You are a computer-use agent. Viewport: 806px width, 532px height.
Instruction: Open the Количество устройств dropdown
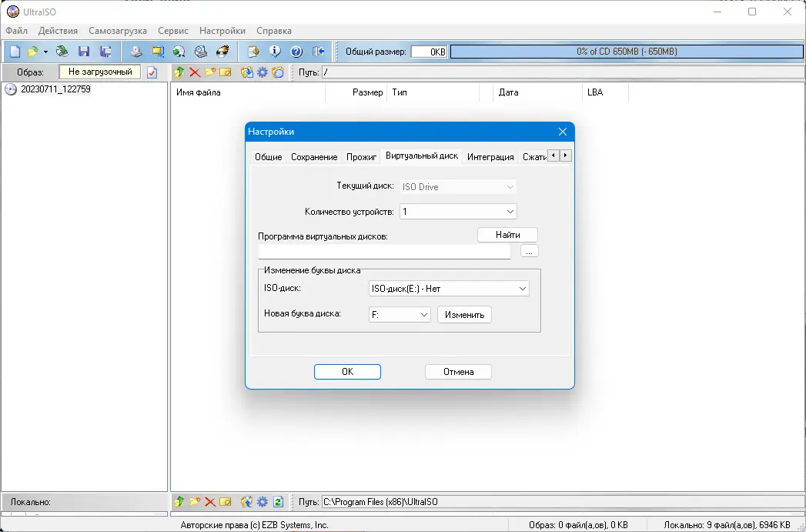pos(458,212)
